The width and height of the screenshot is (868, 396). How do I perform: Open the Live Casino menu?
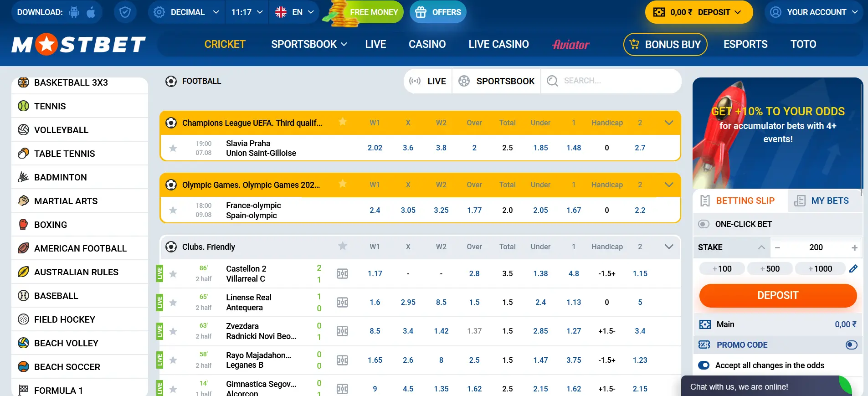click(498, 44)
